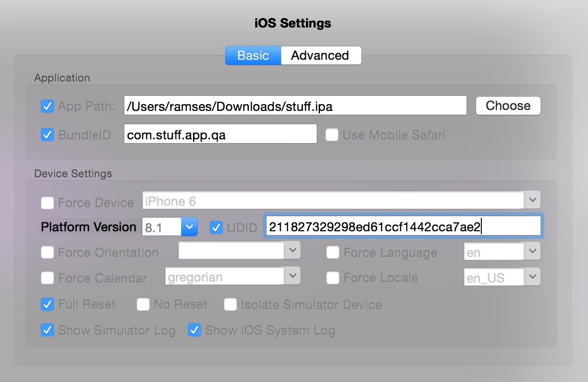This screenshot has height=382, width=588.
Task: Check the No Reset option
Action: [x=143, y=304]
